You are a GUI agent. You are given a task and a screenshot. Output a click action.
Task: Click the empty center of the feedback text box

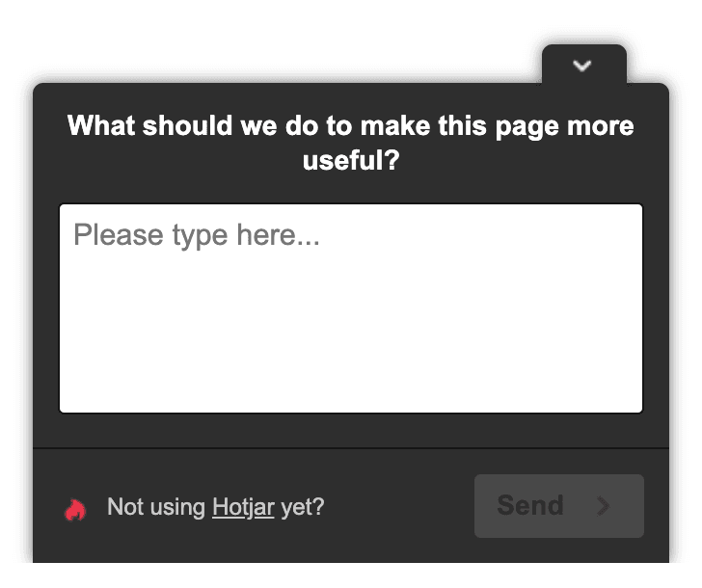pos(351,322)
